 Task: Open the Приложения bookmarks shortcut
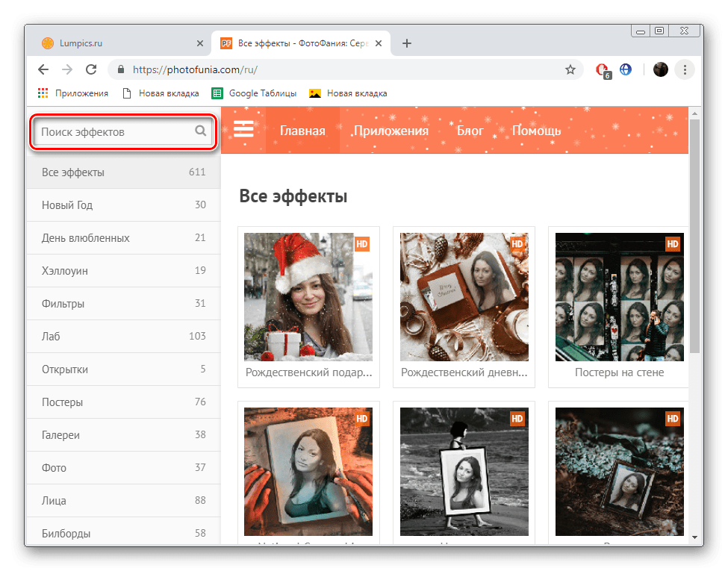pyautogui.click(x=73, y=93)
